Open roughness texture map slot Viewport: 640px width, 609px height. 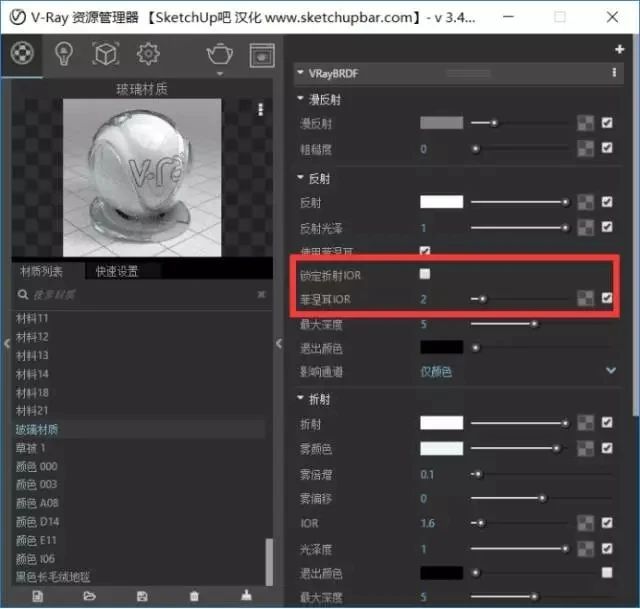point(585,149)
